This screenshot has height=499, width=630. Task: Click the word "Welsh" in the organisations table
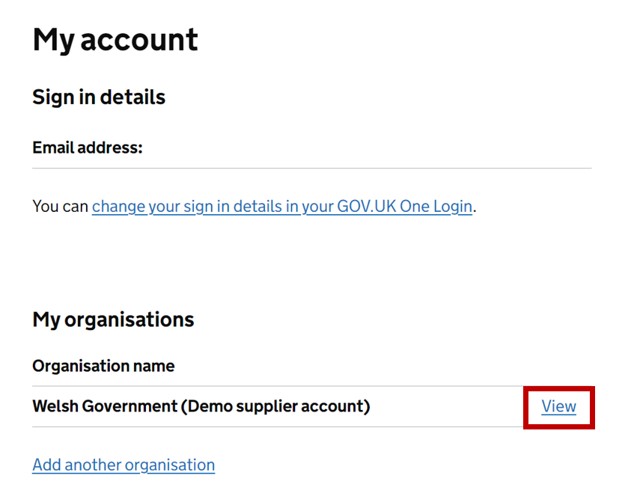click(56, 406)
